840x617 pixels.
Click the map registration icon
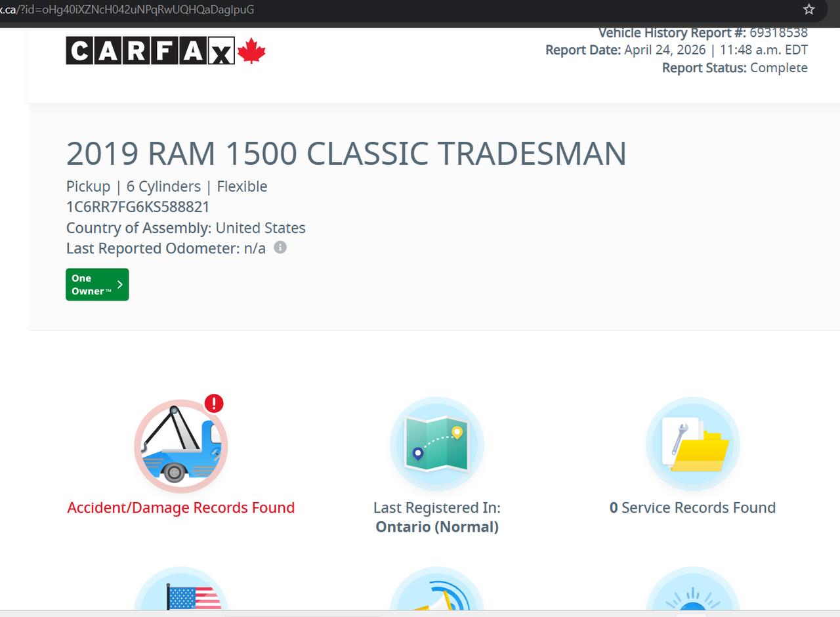pyautogui.click(x=437, y=444)
